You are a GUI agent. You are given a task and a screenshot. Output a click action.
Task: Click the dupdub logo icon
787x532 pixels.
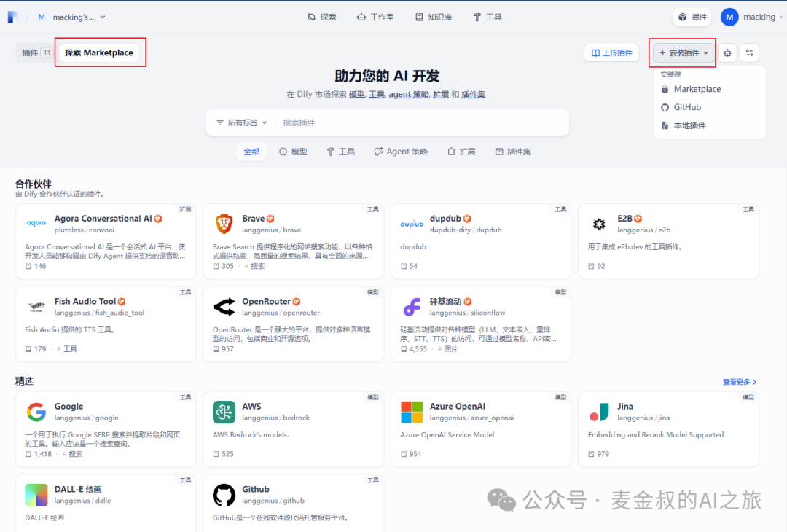(412, 223)
